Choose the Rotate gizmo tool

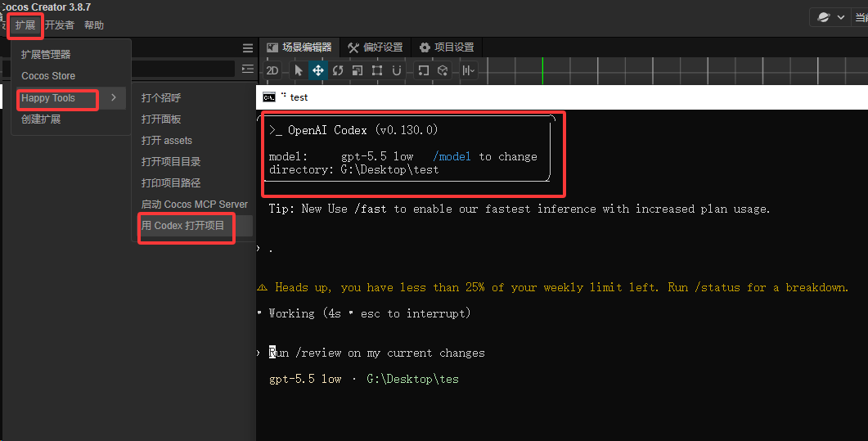tap(338, 70)
